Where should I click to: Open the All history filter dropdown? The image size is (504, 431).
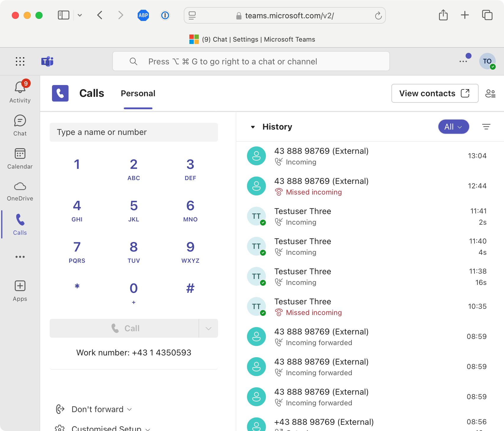click(453, 127)
